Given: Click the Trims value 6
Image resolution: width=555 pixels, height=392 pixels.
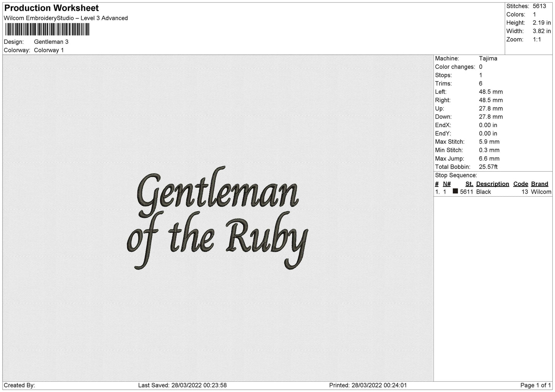Looking at the screenshot, I should tap(480, 84).
